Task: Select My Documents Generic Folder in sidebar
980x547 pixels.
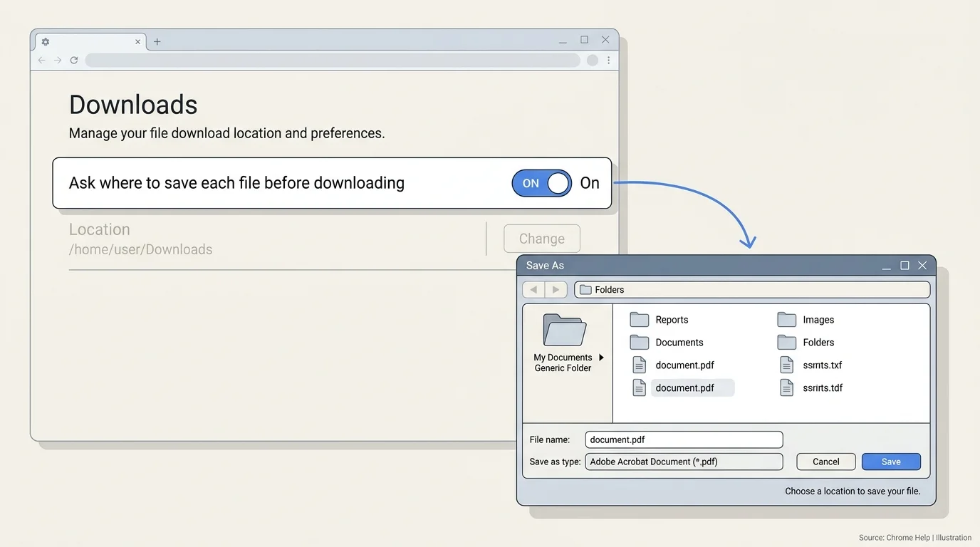Action: pos(564,343)
